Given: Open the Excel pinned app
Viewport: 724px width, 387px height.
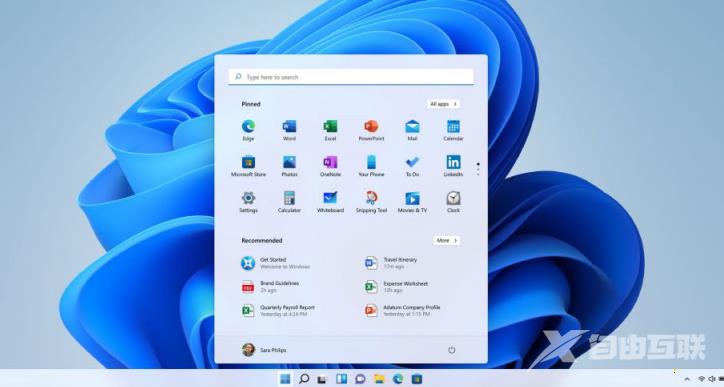Looking at the screenshot, I should tap(330, 130).
